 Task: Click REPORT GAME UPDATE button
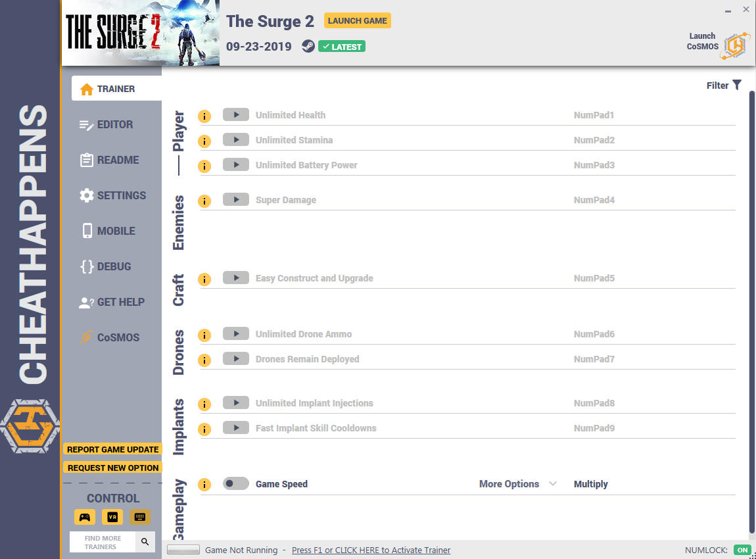(x=113, y=450)
